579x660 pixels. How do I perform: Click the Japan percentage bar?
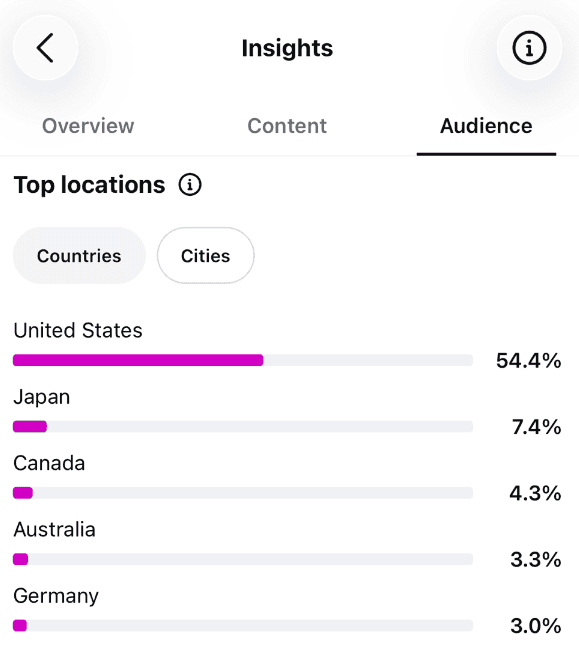click(x=243, y=426)
